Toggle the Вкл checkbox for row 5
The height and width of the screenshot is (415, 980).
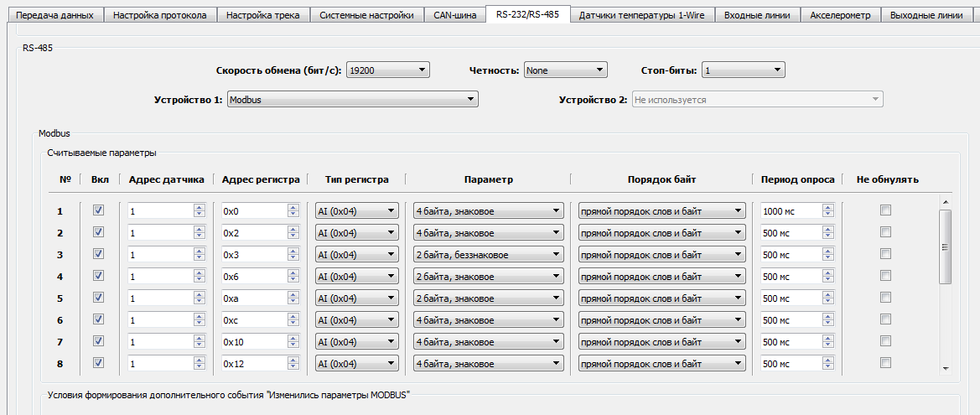[99, 298]
